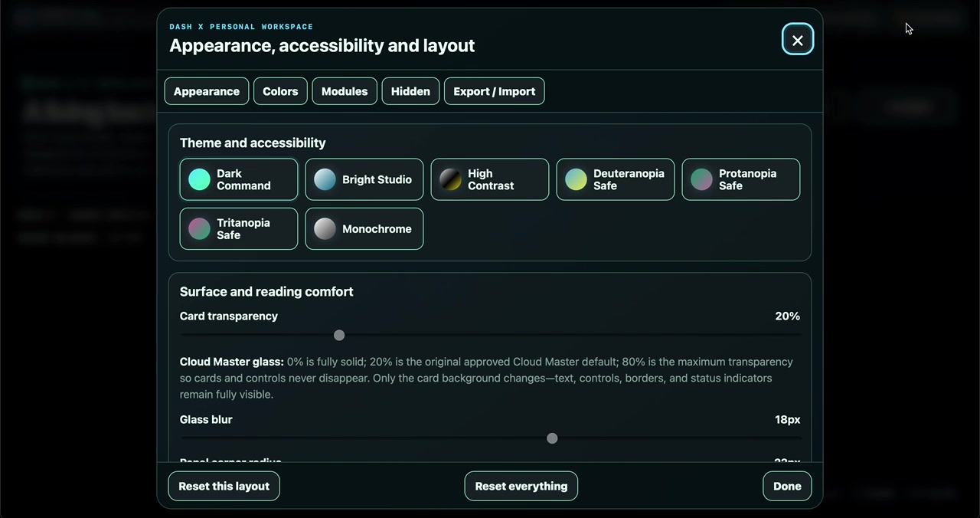Switch to the Hidden tab

(410, 91)
